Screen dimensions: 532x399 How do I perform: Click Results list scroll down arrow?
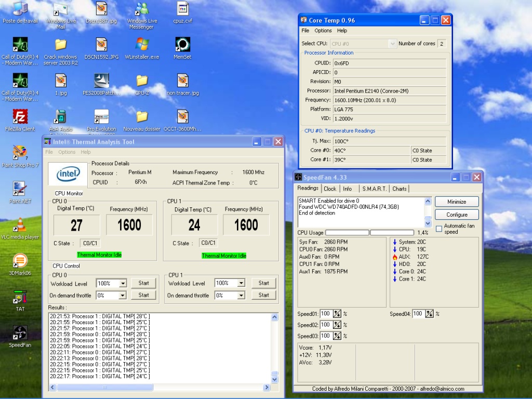tap(274, 380)
